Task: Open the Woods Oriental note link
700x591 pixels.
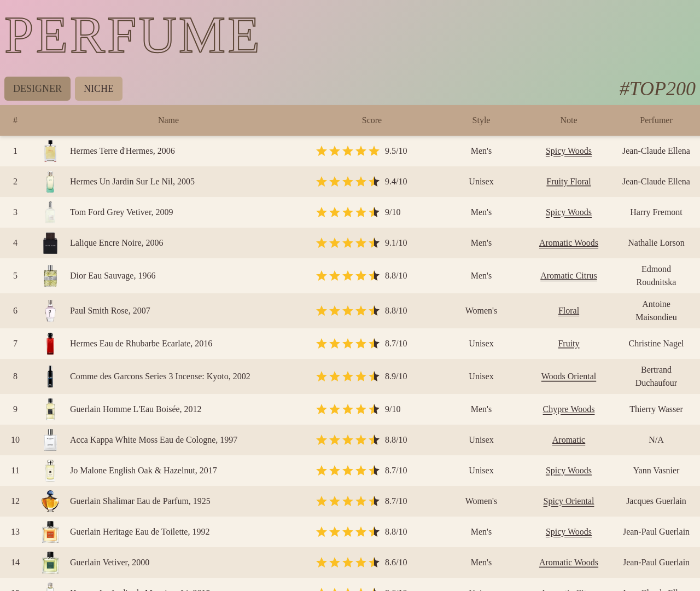Action: click(x=569, y=376)
